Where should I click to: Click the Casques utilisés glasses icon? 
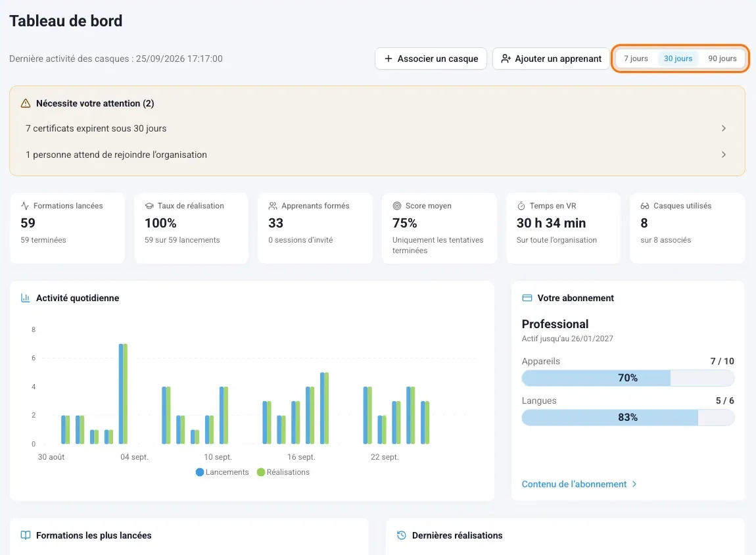pos(645,206)
